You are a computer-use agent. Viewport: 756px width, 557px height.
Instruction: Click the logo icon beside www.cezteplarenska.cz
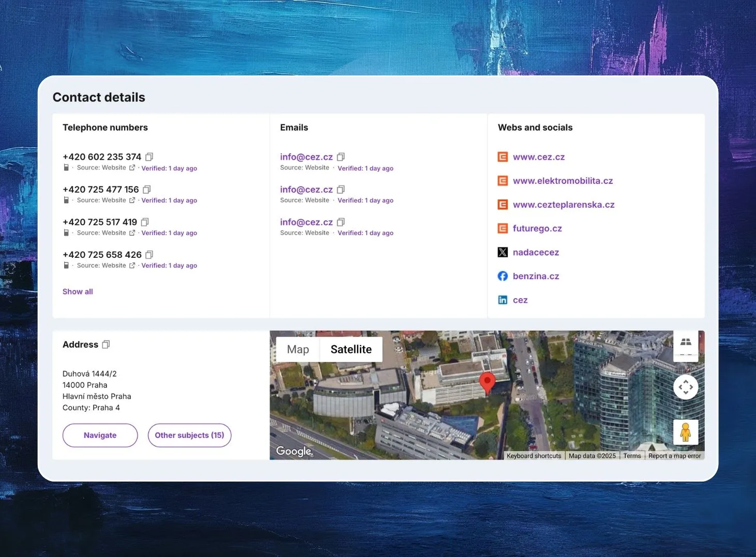503,204
